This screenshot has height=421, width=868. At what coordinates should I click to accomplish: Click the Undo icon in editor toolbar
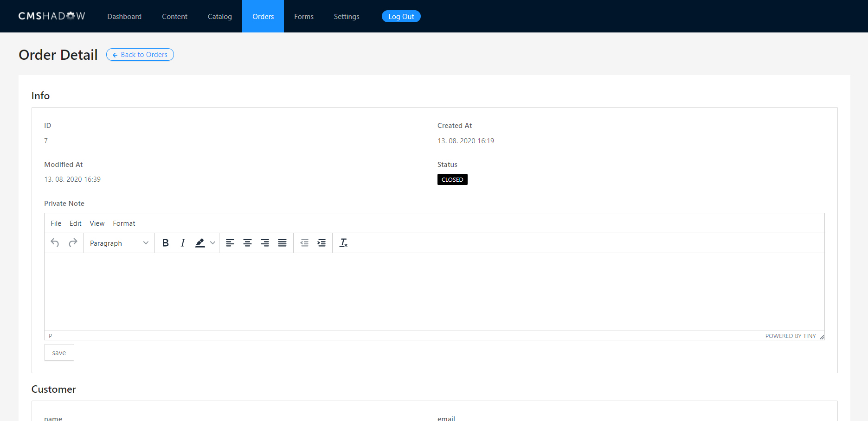(x=55, y=243)
